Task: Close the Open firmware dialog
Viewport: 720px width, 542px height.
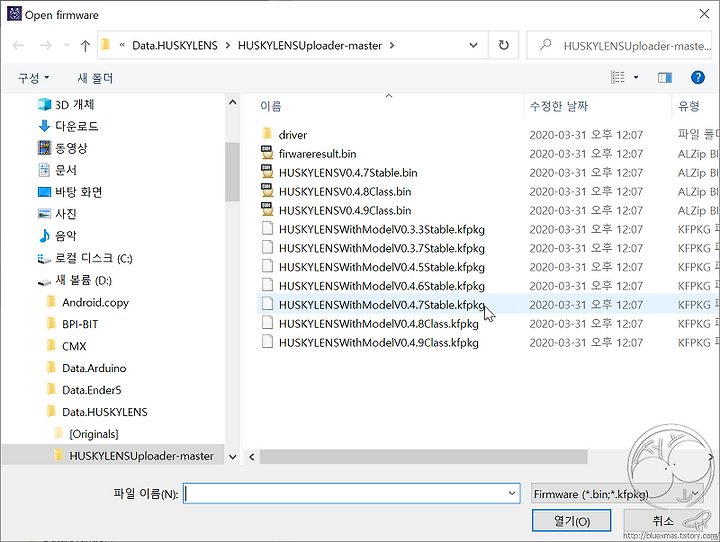Action: tap(704, 14)
